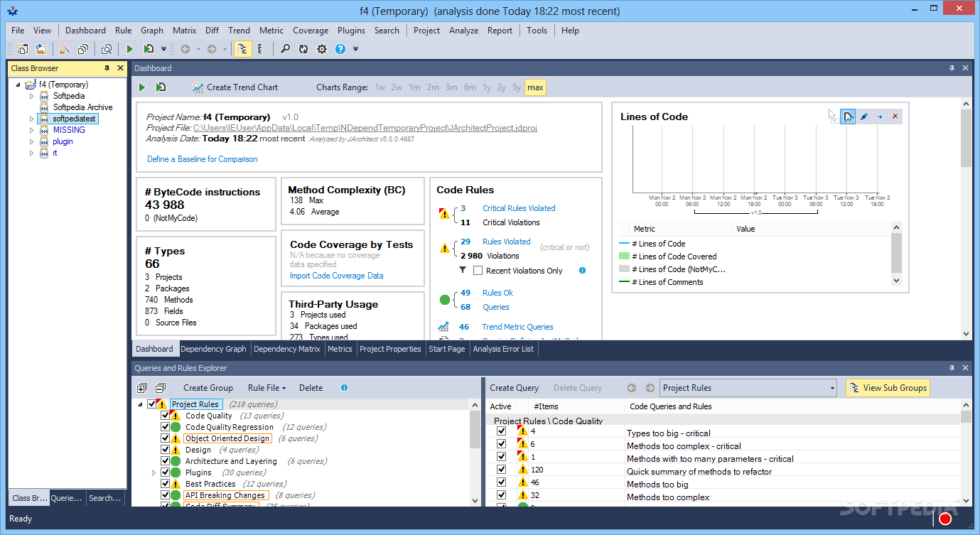Expand the softpediatest node in Class Browser

click(31, 119)
